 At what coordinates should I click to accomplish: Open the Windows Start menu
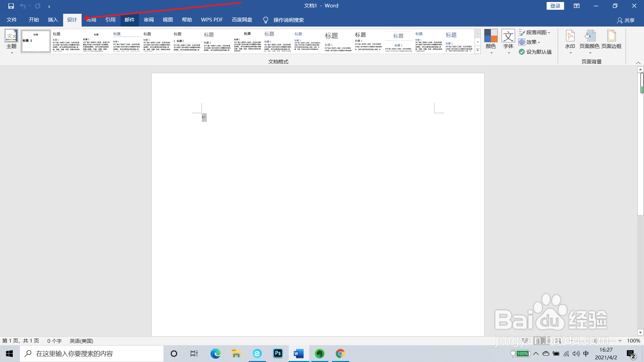[9, 354]
